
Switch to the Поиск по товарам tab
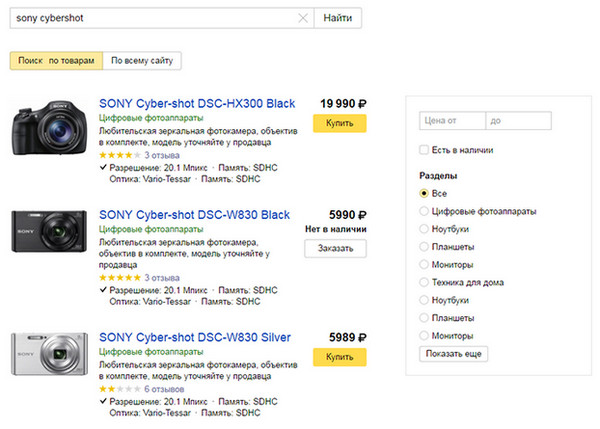pos(57,61)
